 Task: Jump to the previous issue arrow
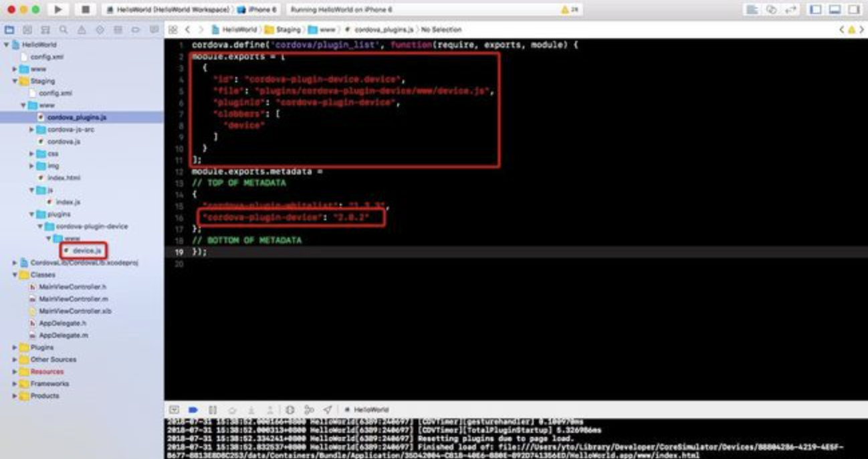[x=842, y=30]
